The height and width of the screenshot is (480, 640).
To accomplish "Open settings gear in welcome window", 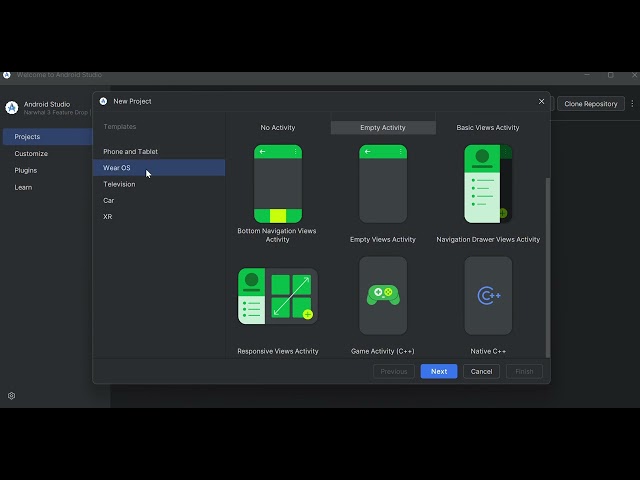I will pyautogui.click(x=11, y=396).
